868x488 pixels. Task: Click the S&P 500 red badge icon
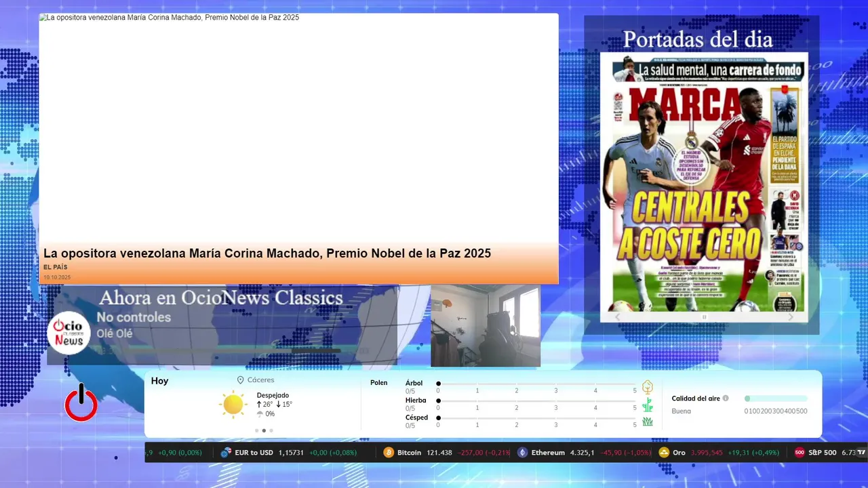800,453
